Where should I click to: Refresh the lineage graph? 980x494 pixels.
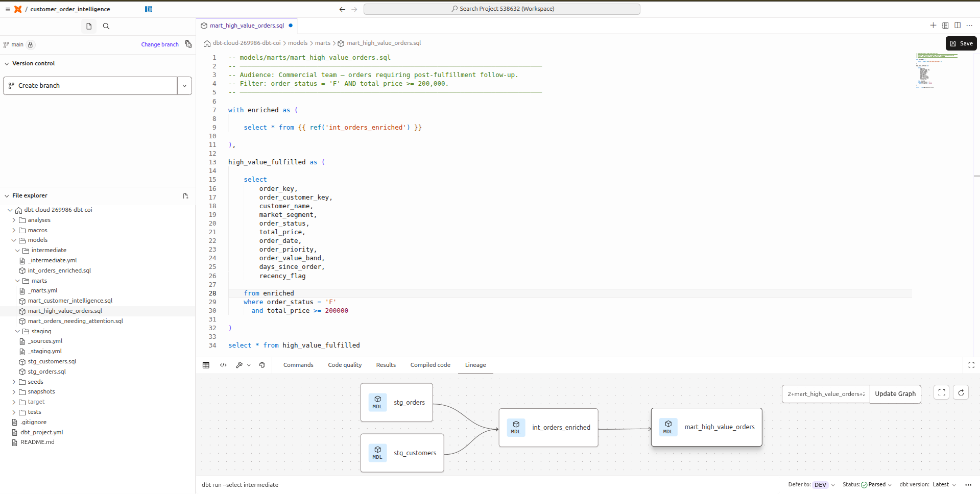coord(961,392)
